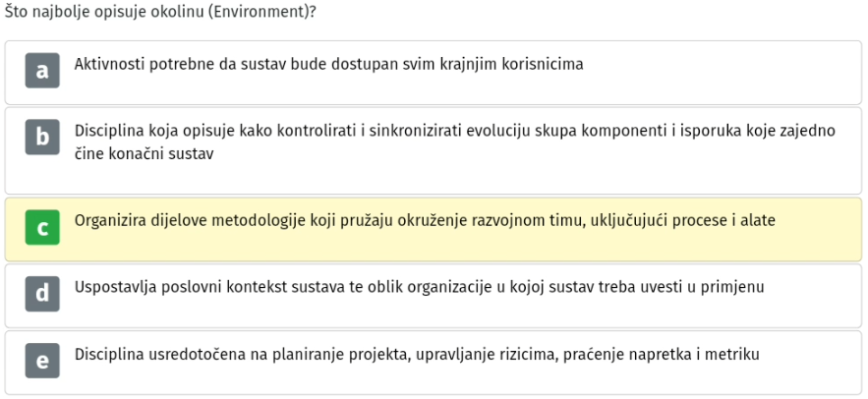Choose the highlighted answer 'Organizira dijelove metodologije'
Screen dimensions: 868x399
[x=434, y=229]
